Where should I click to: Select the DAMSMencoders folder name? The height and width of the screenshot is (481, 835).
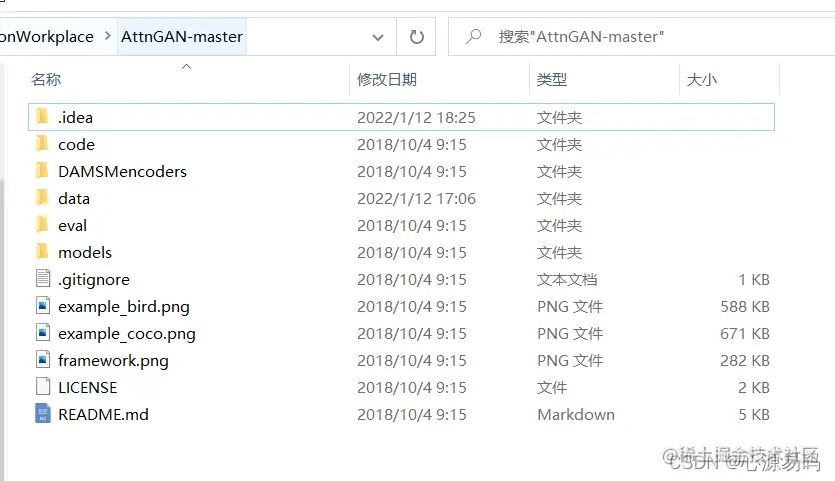pyautogui.click(x=122, y=172)
